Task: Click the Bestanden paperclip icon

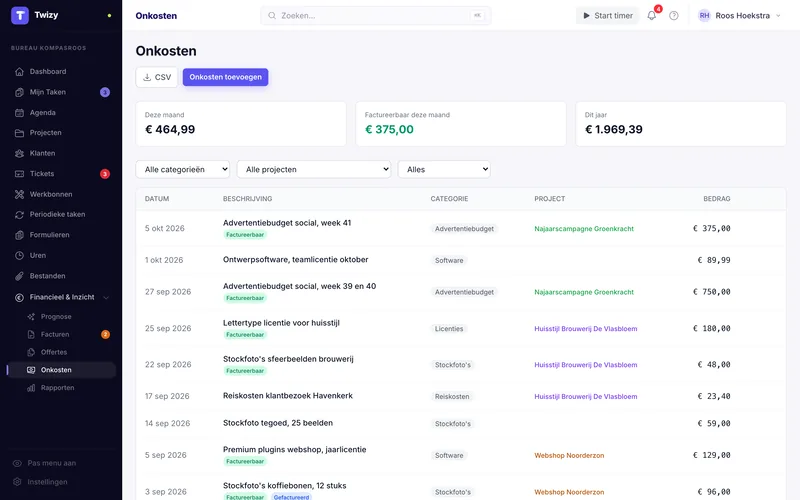Action: point(19,276)
